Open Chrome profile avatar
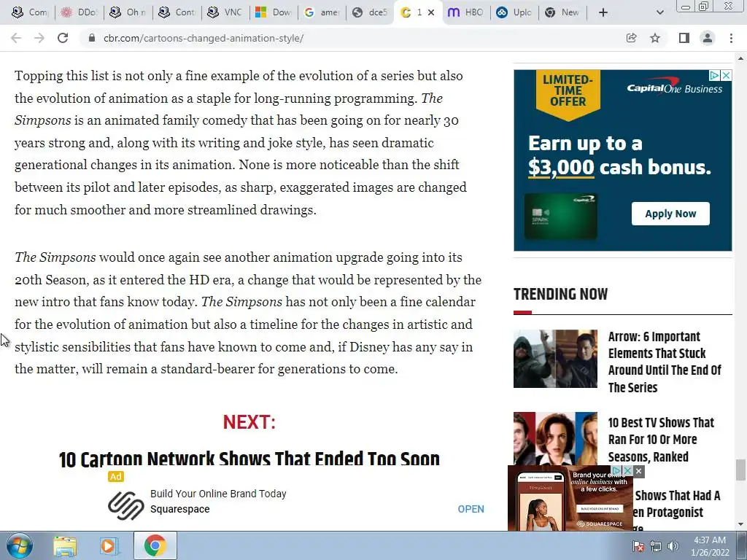 pyautogui.click(x=708, y=38)
